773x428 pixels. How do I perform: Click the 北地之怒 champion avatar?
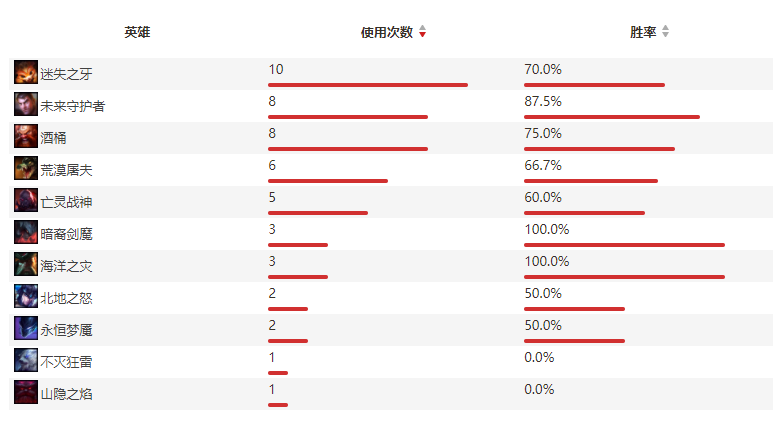pyautogui.click(x=26, y=297)
